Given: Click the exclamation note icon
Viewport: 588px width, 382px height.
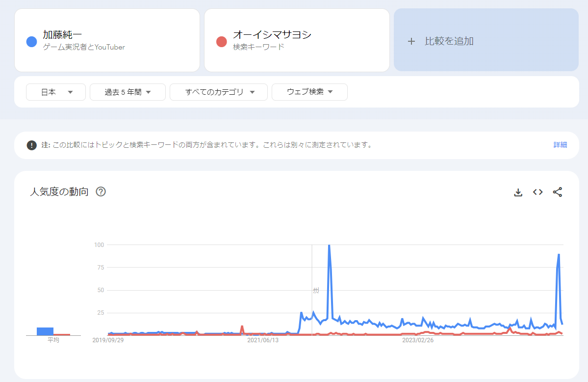Looking at the screenshot, I should click(x=32, y=145).
